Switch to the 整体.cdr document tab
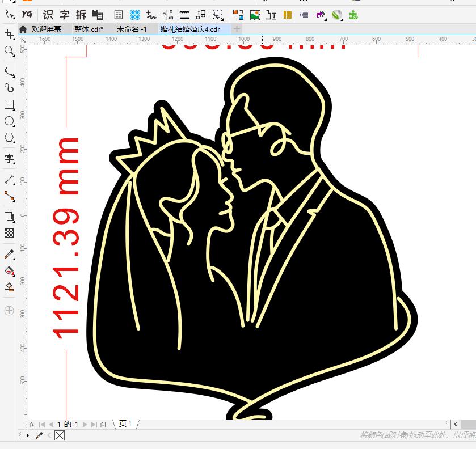This screenshot has height=449, width=476. (x=89, y=29)
